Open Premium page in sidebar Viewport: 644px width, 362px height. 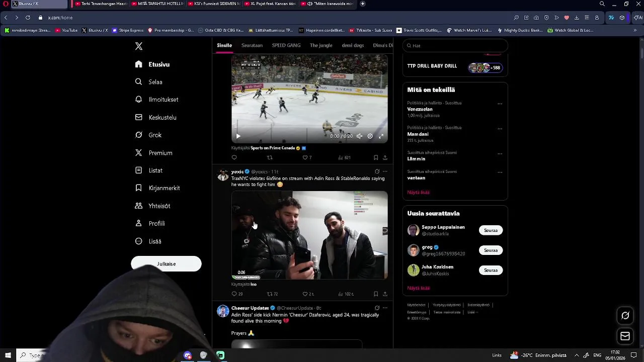(x=154, y=153)
